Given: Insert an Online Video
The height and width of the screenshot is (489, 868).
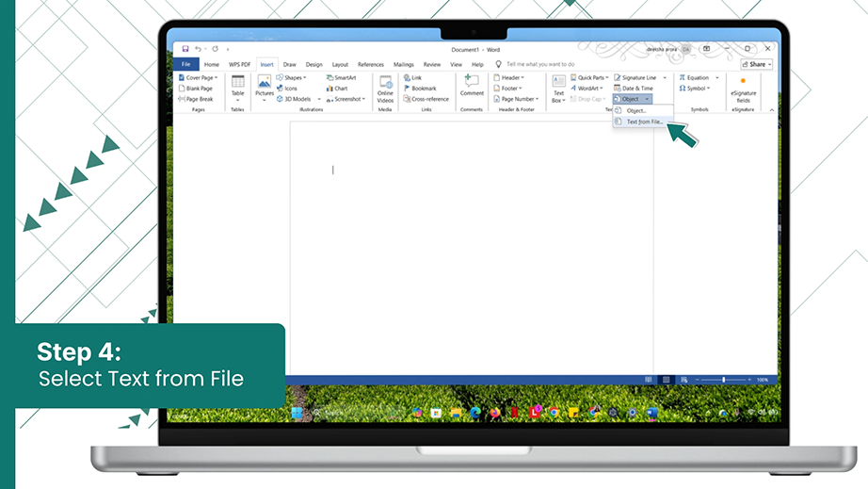Looking at the screenshot, I should [x=385, y=90].
